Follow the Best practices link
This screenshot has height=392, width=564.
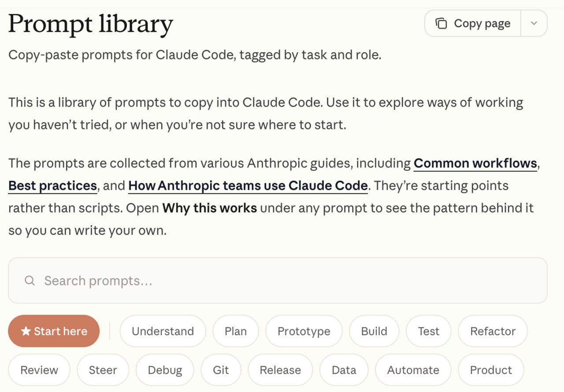[x=52, y=186]
